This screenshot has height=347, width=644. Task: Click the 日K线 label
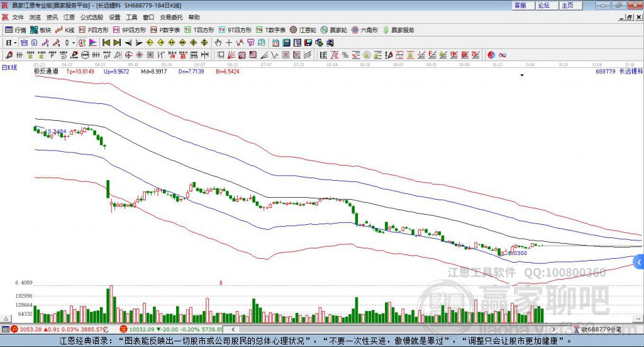[x=9, y=67]
